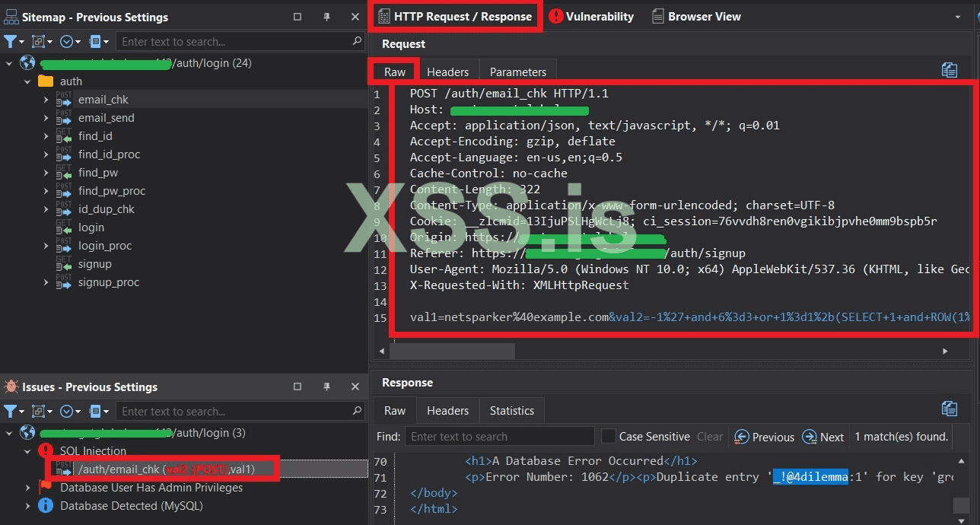Click the Sitemap search magnifier icon
980x525 pixels.
tap(358, 41)
